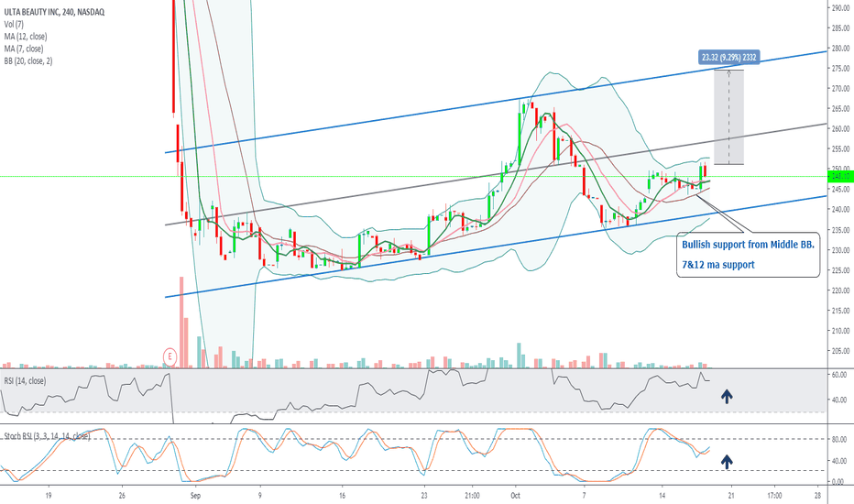Screen dimensions: 854x504
Task: Click the 220.00 price axis label
Action: point(840,290)
